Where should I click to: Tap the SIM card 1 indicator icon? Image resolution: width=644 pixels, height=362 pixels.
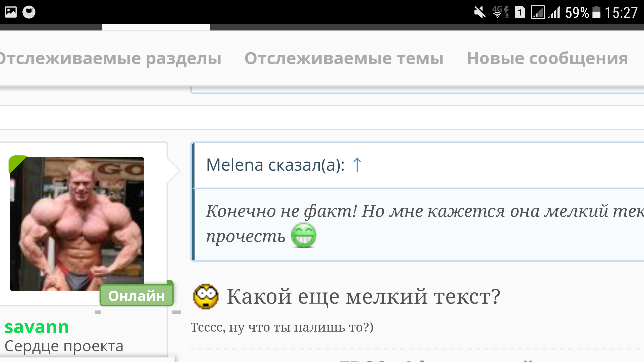click(x=520, y=12)
